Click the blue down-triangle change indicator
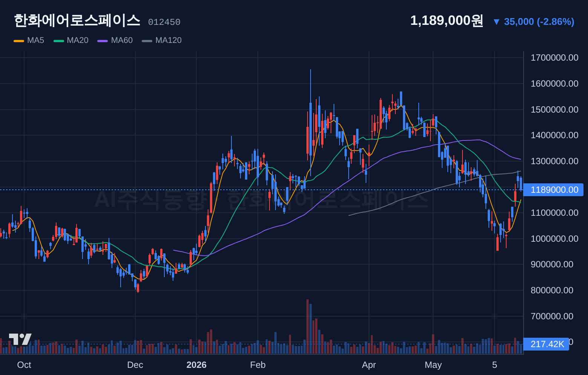 (496, 22)
